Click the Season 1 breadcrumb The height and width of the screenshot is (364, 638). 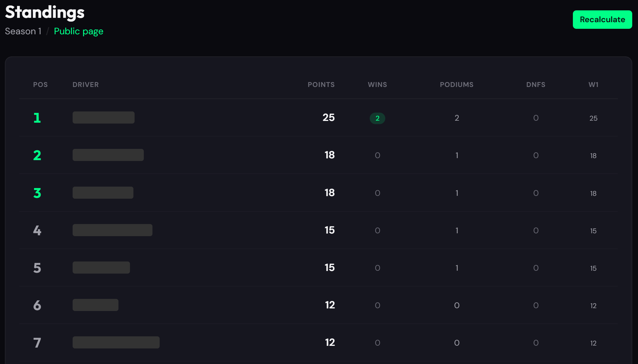click(23, 31)
